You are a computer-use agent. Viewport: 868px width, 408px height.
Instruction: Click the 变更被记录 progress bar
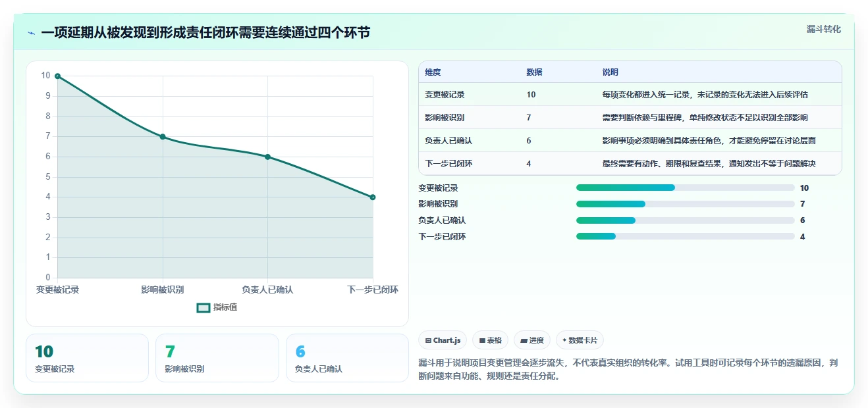click(x=685, y=188)
